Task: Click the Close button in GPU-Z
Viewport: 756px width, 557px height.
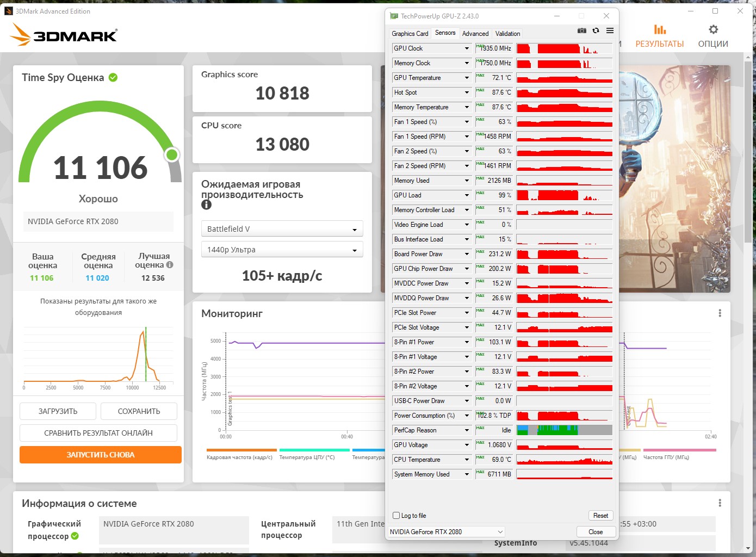Action: [596, 532]
